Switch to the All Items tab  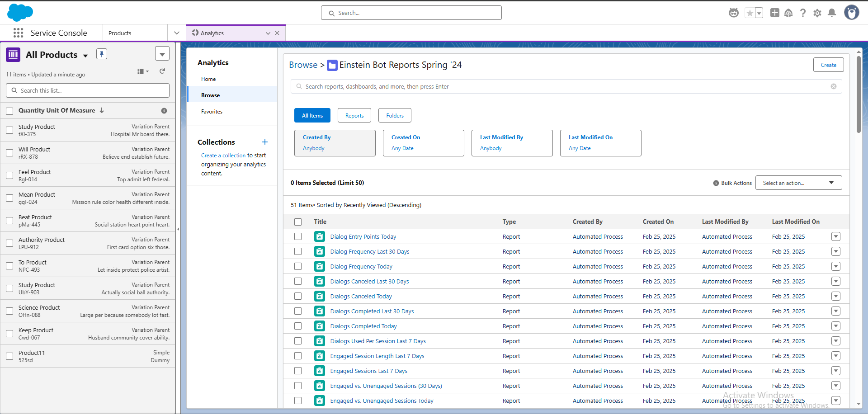tap(312, 115)
